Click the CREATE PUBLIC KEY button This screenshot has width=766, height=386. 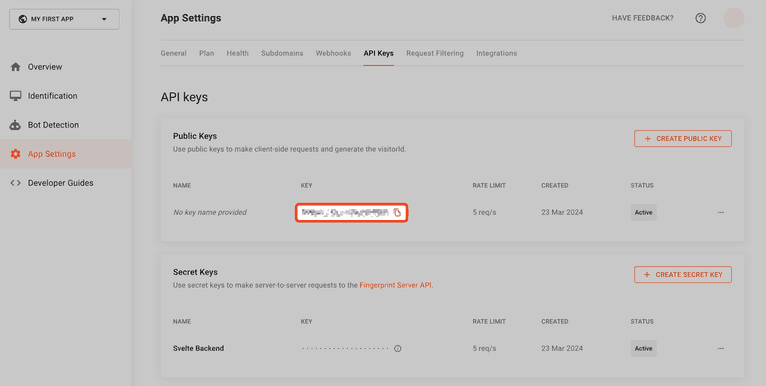[683, 139]
